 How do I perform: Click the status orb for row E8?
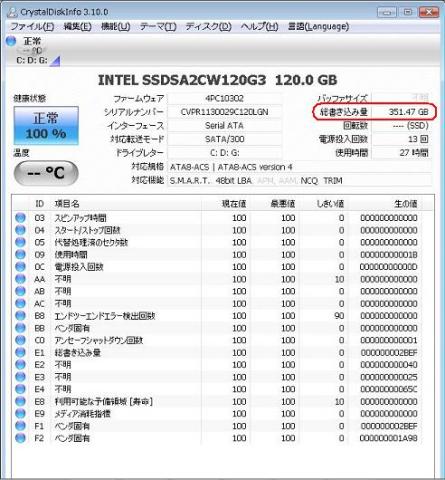tap(20, 401)
